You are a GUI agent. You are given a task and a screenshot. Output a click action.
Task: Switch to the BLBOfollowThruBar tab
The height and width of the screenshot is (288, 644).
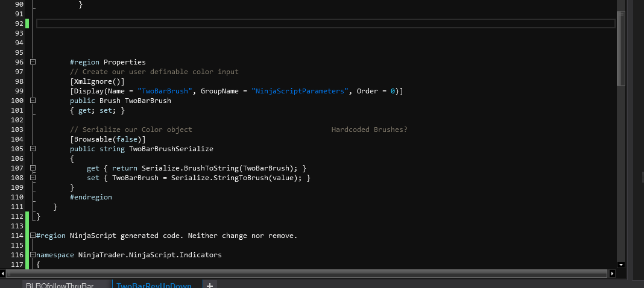point(59,285)
